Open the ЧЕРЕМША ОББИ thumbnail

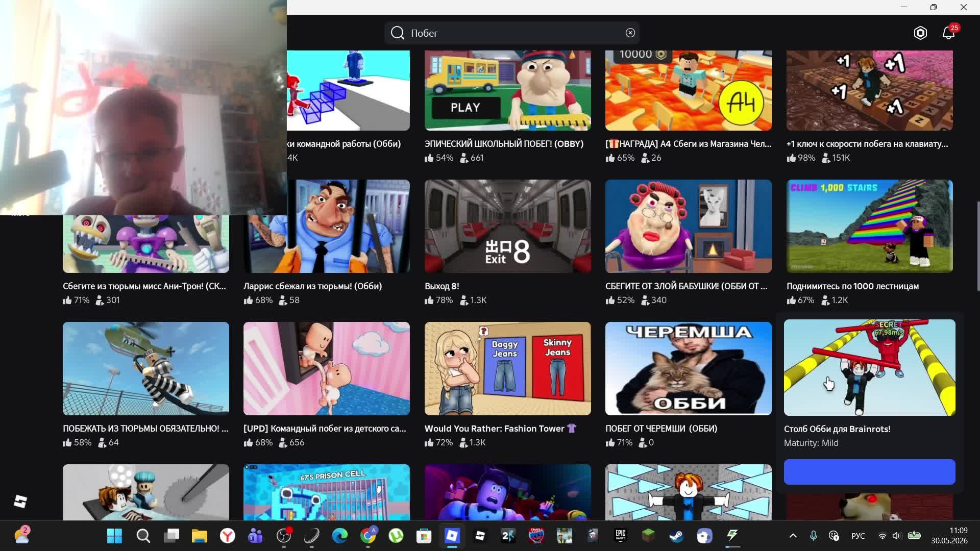click(x=688, y=368)
